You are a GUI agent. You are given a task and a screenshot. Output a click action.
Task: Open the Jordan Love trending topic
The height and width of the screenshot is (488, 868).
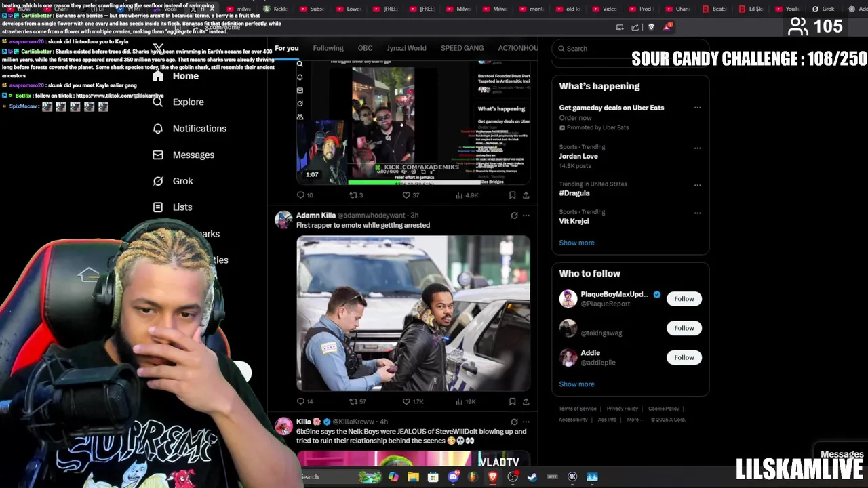pyautogui.click(x=578, y=157)
